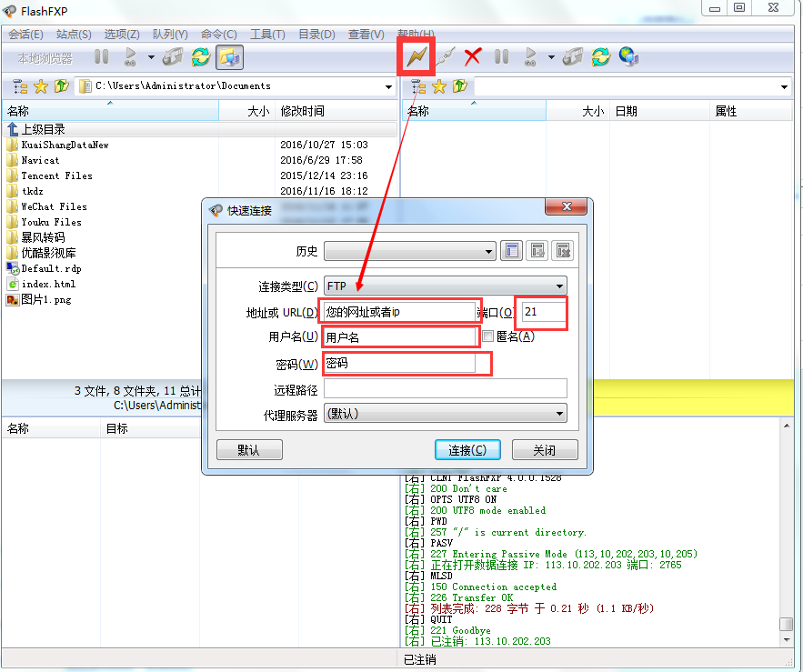Click the left pane transfer mode icon
The image size is (803, 672).
click(173, 57)
